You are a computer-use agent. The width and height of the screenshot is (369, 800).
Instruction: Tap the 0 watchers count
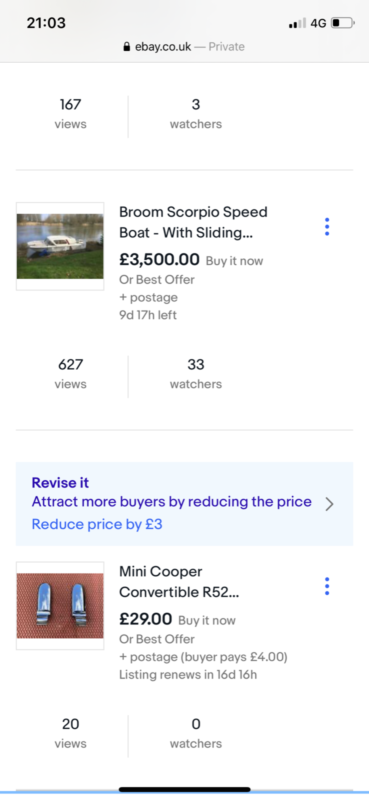(196, 733)
